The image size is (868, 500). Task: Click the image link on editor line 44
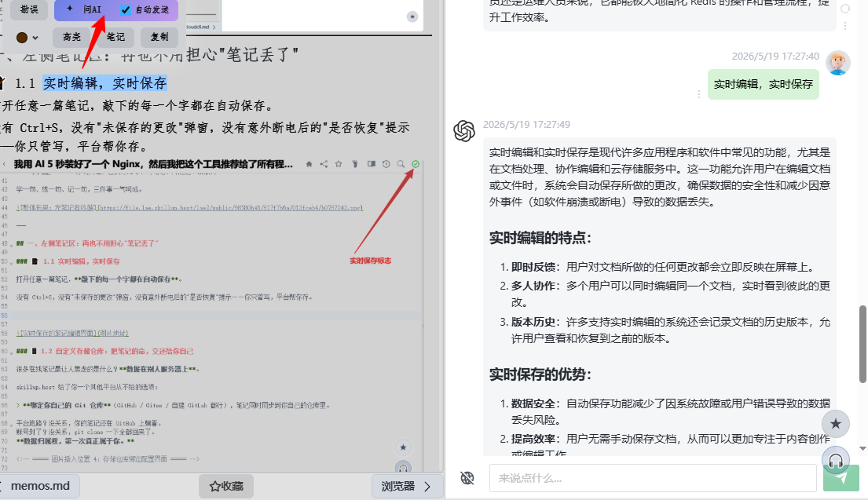[189, 208]
